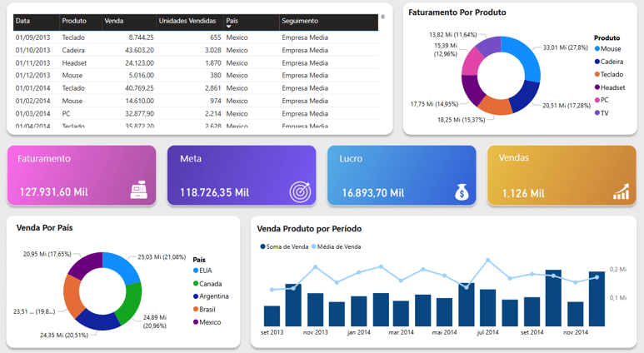Click the nov 2014 bar in period chart
The width and height of the screenshot is (644, 353).
pos(576,314)
